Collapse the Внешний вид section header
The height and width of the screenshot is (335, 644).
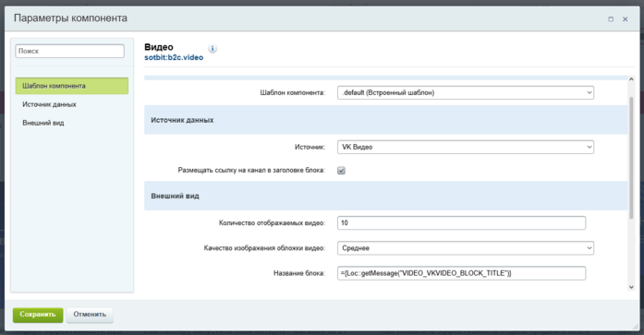(385, 196)
